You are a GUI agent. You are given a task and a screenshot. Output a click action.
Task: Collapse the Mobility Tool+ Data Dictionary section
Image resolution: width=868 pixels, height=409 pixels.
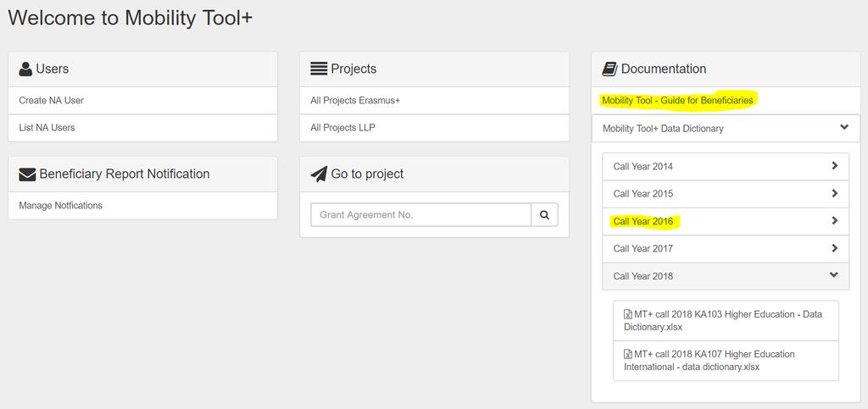click(x=843, y=128)
